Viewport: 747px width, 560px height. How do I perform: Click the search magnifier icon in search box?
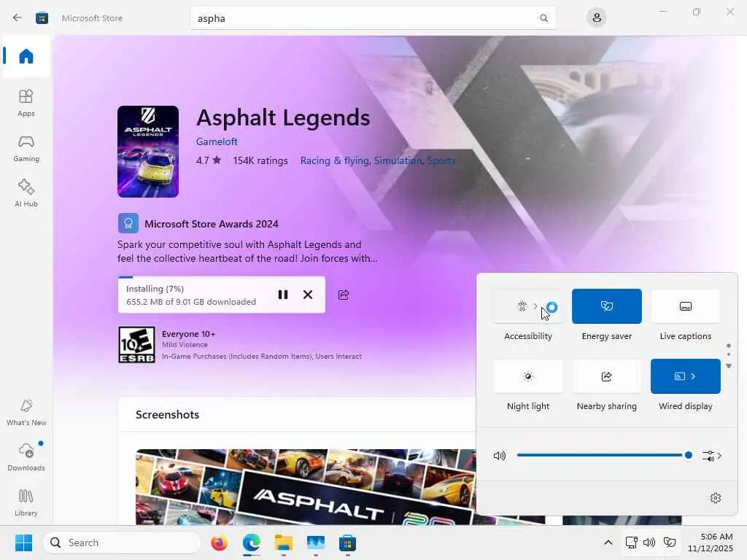pos(543,18)
